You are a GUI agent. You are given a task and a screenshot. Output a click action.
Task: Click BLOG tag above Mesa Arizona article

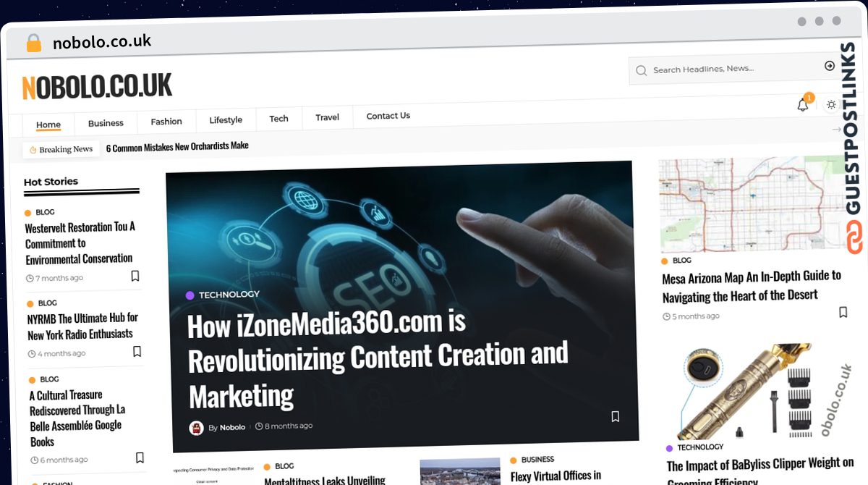point(681,261)
